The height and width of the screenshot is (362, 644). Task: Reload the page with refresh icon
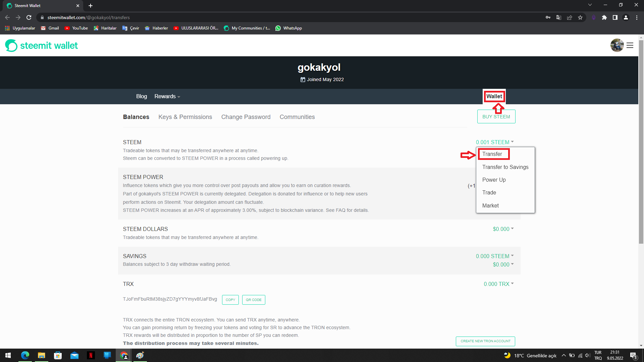pyautogui.click(x=29, y=17)
